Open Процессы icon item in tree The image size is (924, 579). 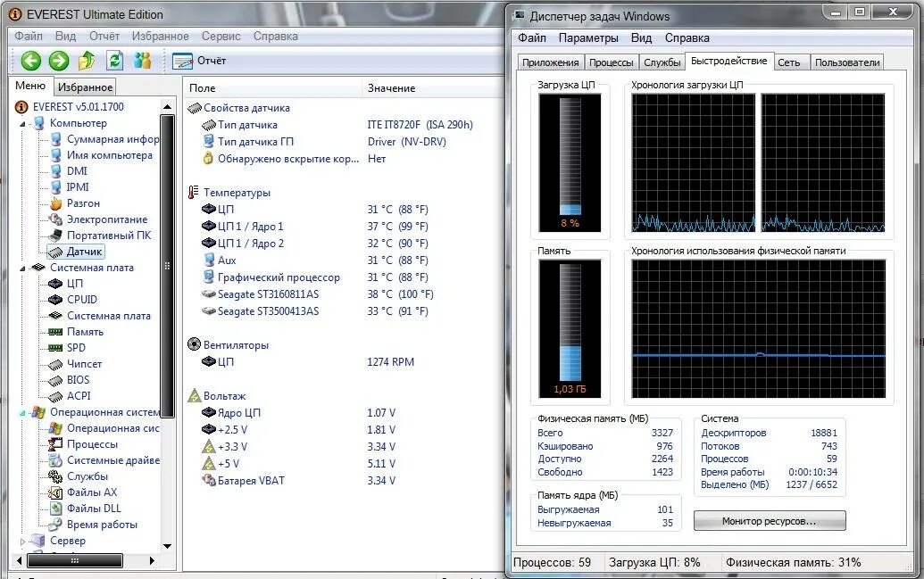[55, 444]
